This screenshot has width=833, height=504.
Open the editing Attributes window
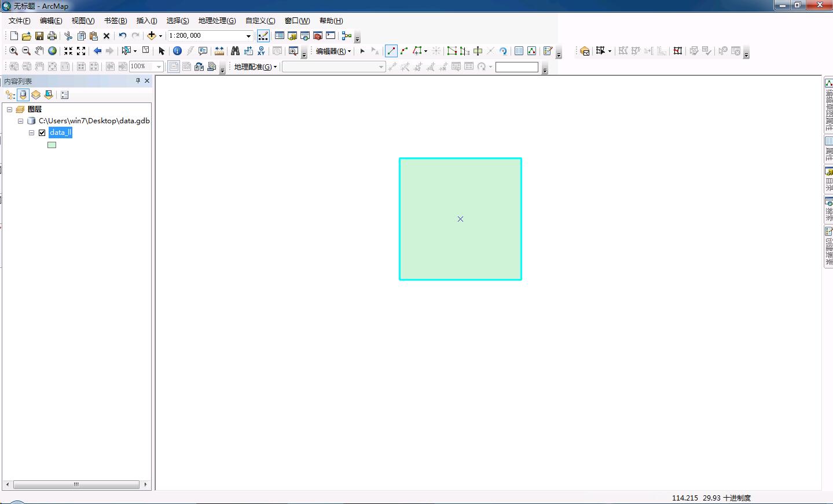point(519,51)
